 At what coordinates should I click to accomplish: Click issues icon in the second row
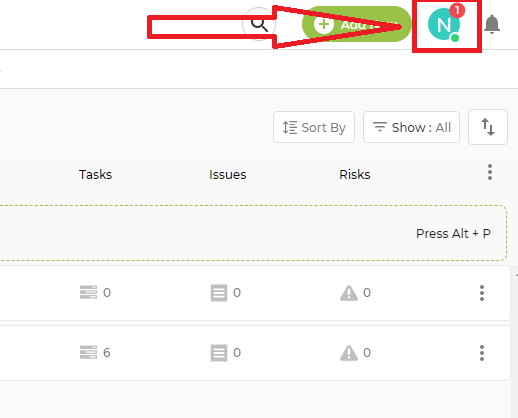coord(219,353)
